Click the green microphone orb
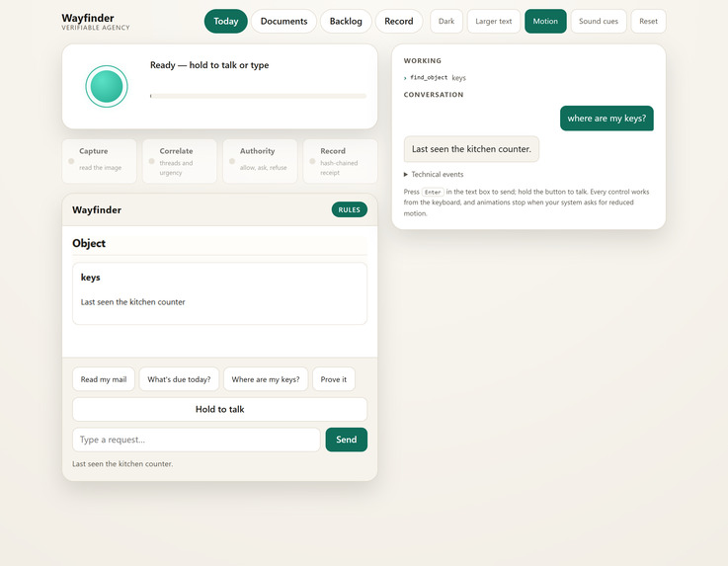Viewport: 728px width, 566px height. (x=107, y=86)
